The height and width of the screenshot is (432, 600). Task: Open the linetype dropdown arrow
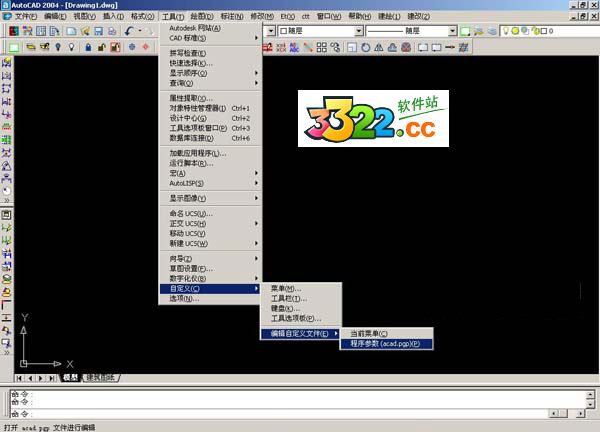pos(452,31)
